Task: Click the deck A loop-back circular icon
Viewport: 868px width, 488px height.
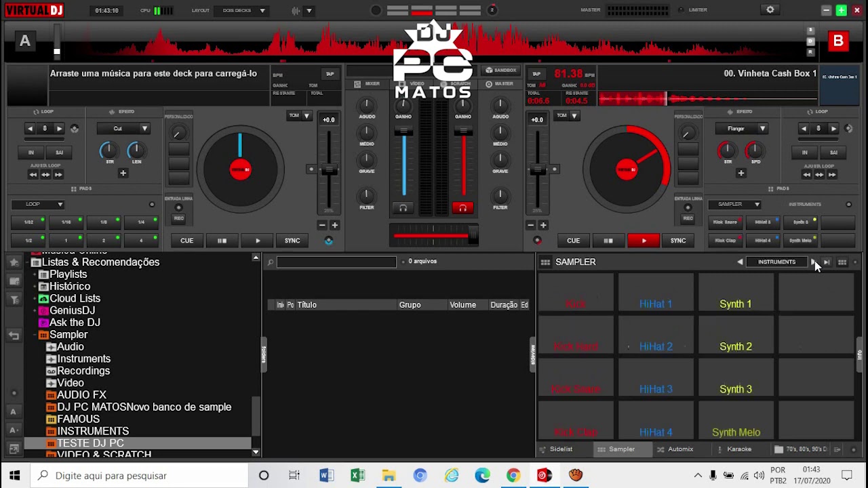Action: pyautogui.click(x=74, y=129)
